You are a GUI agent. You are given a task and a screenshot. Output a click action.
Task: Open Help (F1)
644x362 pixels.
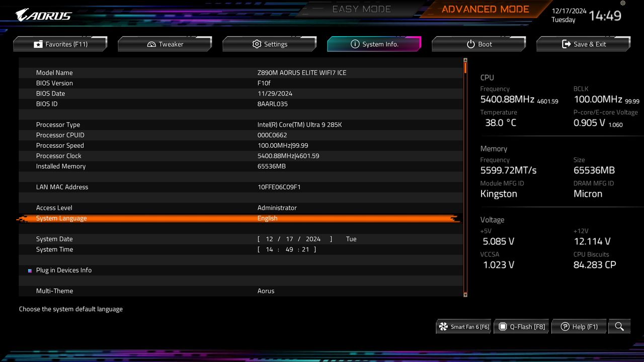pyautogui.click(x=579, y=327)
